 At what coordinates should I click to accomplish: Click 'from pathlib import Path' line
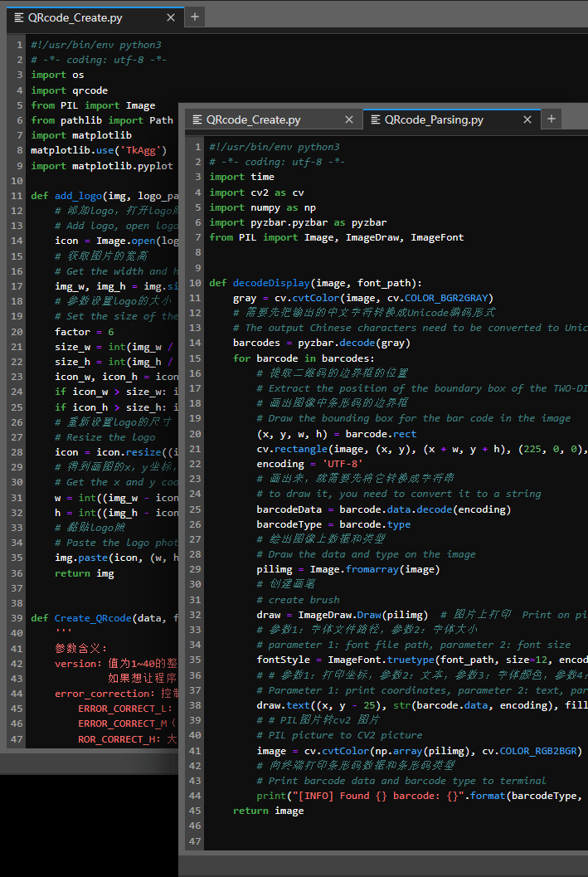tap(102, 120)
